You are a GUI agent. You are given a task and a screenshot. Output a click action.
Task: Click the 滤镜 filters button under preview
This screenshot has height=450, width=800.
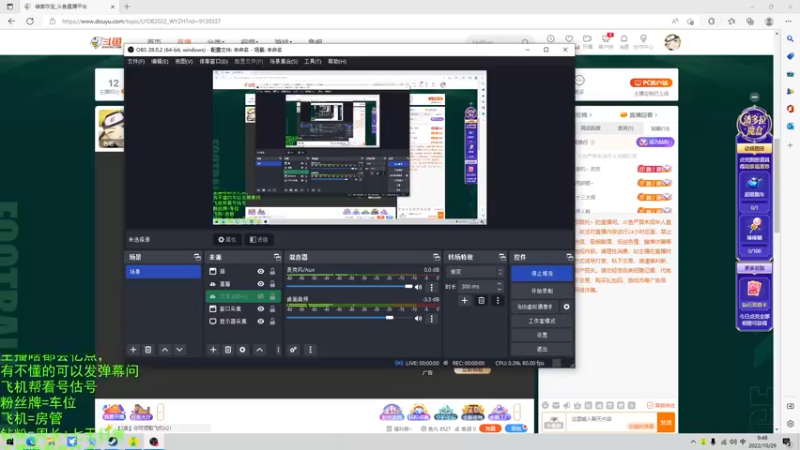[259, 239]
